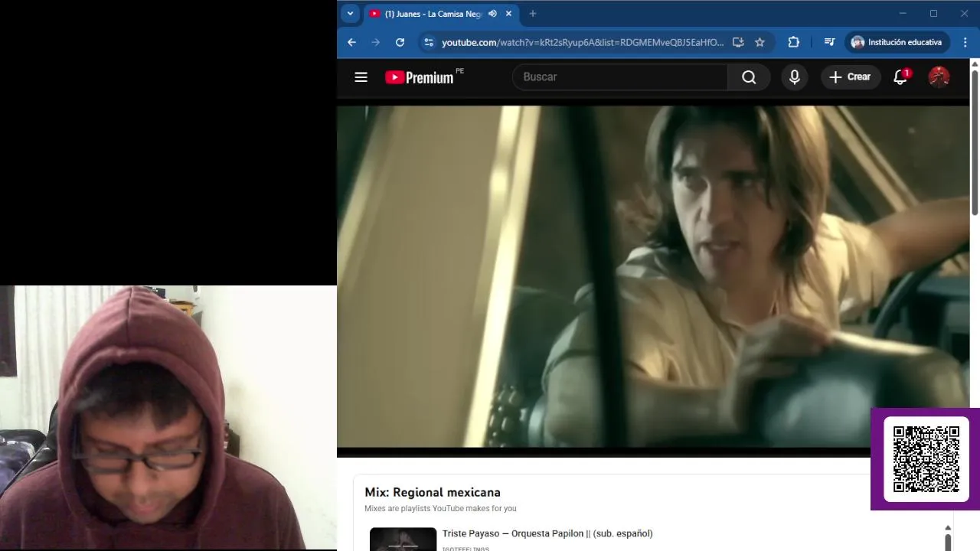This screenshot has height=551, width=980.
Task: Focus the Buscar search box
Action: (620, 77)
